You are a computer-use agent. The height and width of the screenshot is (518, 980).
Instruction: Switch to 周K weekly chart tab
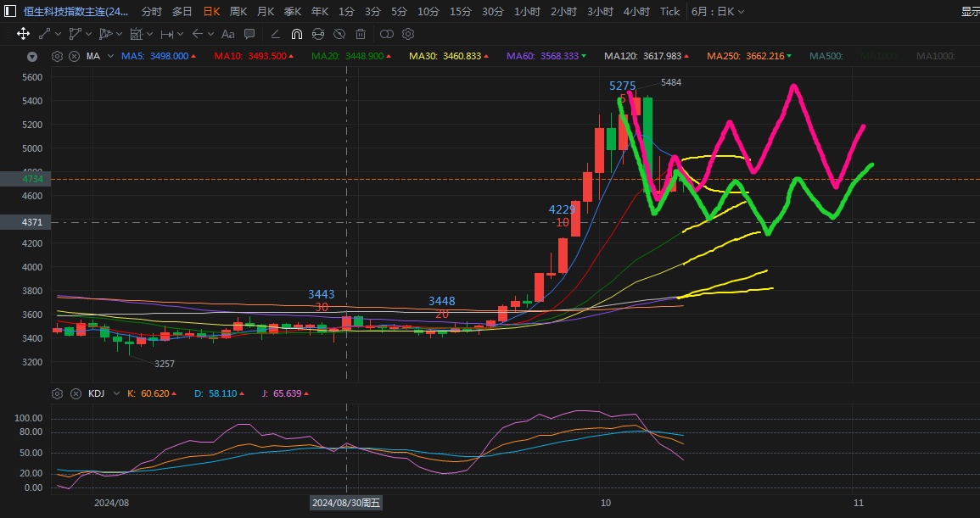pos(238,12)
